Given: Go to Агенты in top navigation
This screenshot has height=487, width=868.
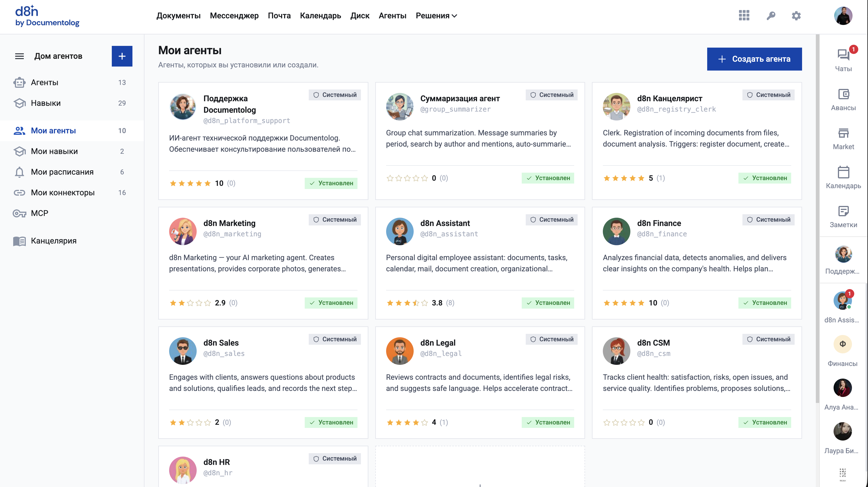Looking at the screenshot, I should 392,15.
